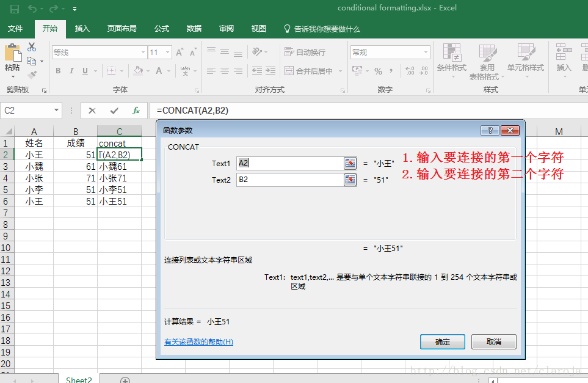Viewport: 588px width, 383px height.
Task: Open the function help link (有关该函数的帮助)
Action: coord(199,341)
